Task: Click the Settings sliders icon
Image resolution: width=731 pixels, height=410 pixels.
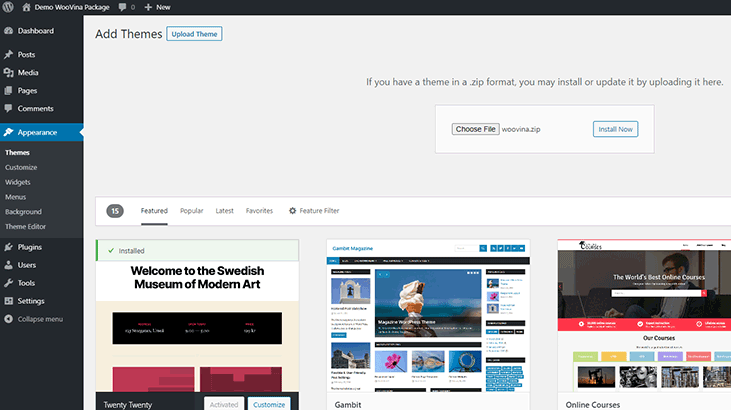Action: click(x=8, y=301)
